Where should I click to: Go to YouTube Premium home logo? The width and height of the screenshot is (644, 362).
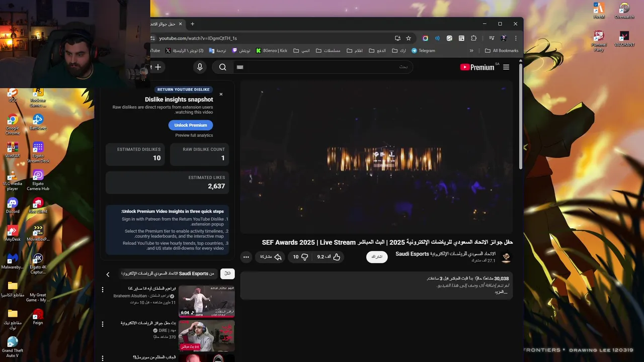477,67
